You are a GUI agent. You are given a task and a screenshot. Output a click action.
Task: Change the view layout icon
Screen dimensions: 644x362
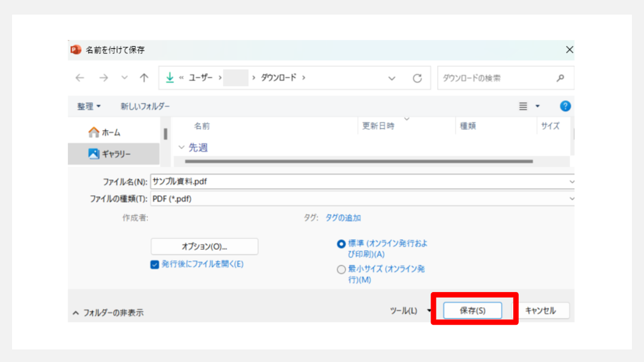[x=523, y=106]
